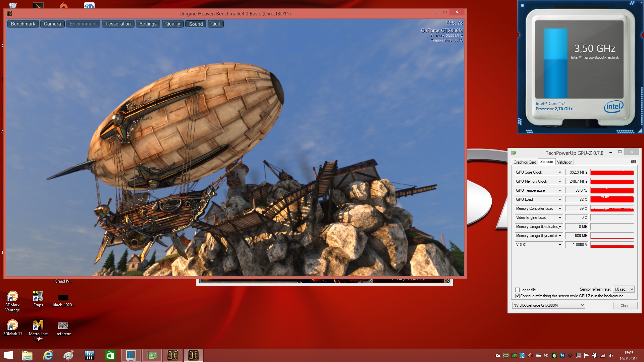This screenshot has width=644, height=362.
Task: Click the battery power tray icon
Action: coord(595,356)
